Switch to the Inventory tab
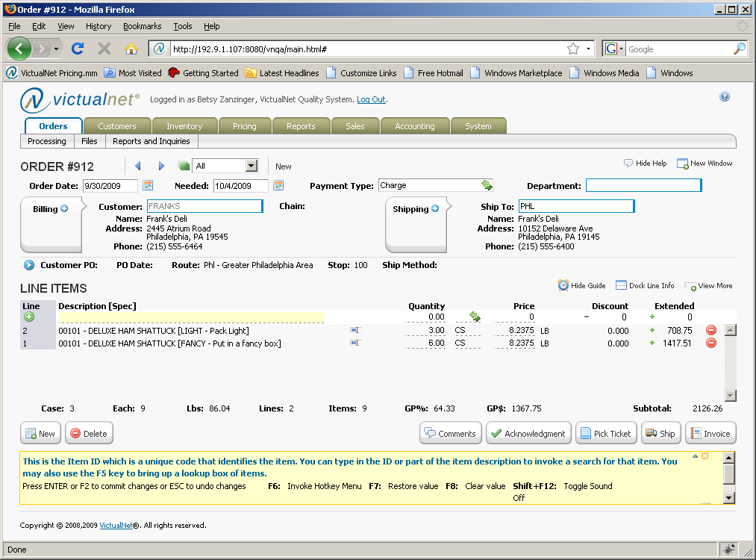 184,126
